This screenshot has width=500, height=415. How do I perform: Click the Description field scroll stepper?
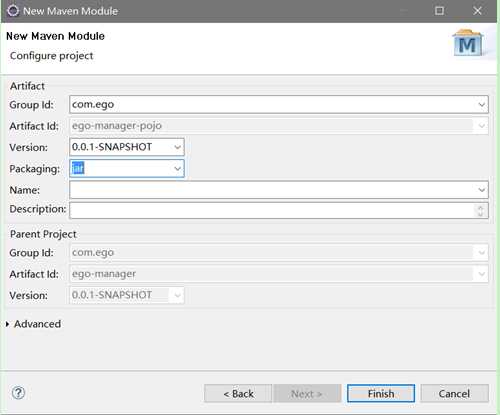(480, 210)
